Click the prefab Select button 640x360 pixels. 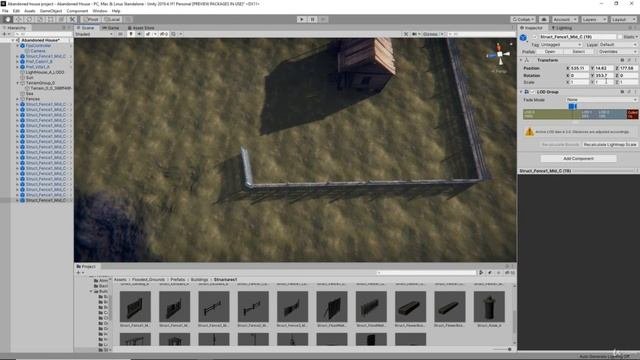(579, 52)
